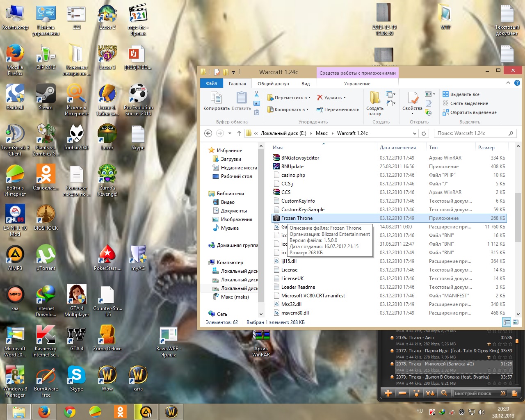Click the Back arrow in Explorer
Image resolution: width=525 pixels, height=420 pixels.
(x=208, y=133)
